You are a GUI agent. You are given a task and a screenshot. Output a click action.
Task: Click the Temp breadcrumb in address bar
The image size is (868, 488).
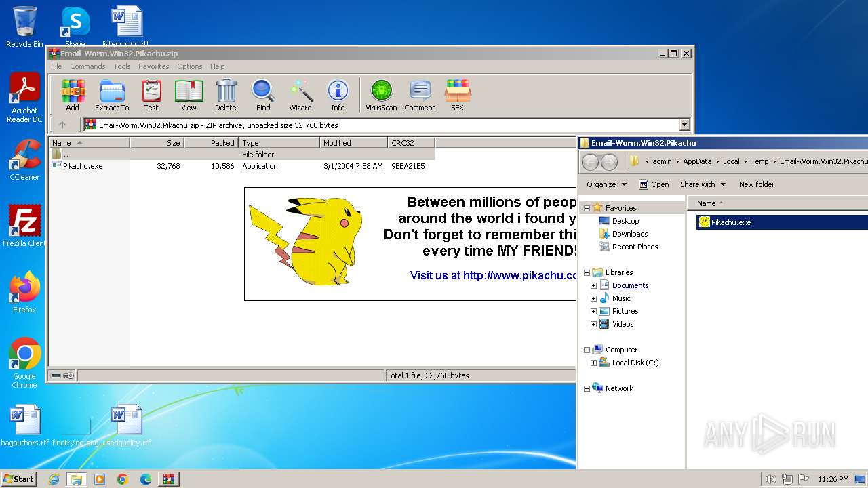tap(759, 161)
